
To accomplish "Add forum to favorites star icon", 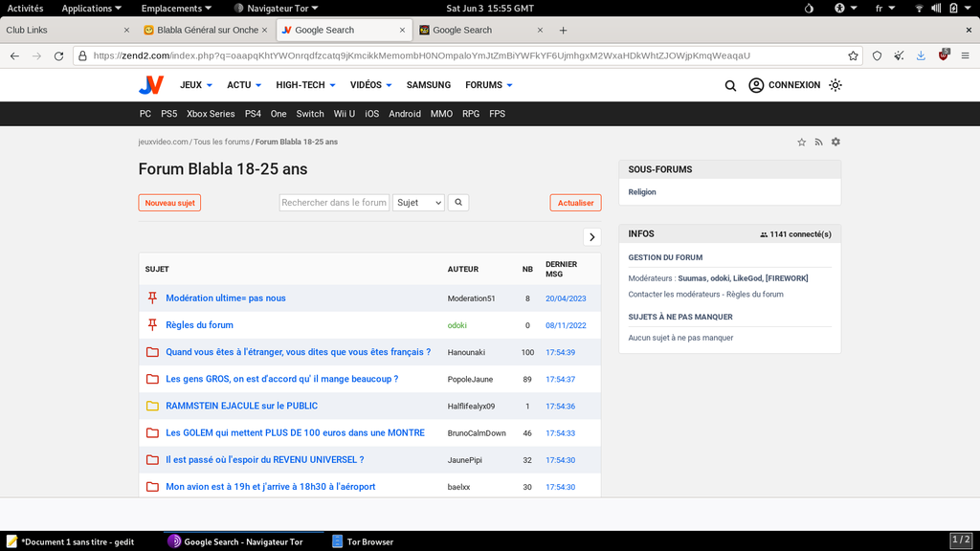I will tap(802, 143).
